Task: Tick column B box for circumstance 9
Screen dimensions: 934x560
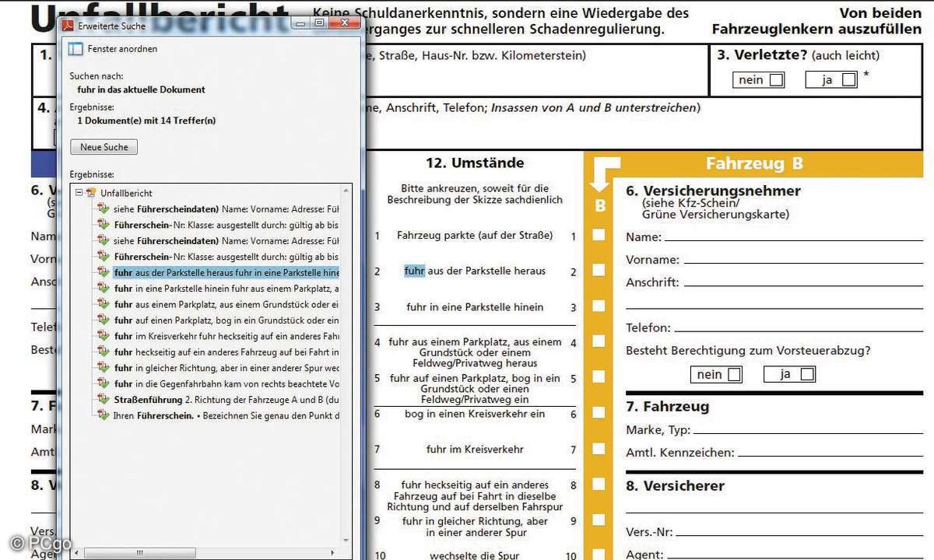Action: pyautogui.click(x=599, y=520)
